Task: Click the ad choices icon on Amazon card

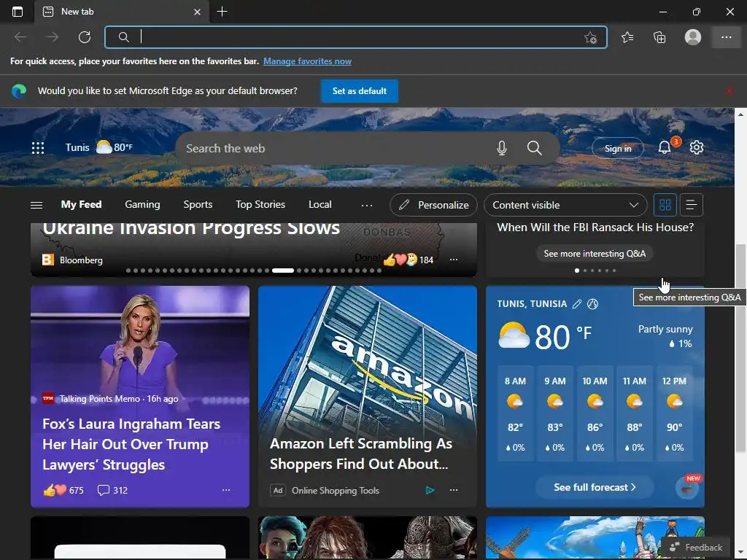Action: [x=430, y=490]
